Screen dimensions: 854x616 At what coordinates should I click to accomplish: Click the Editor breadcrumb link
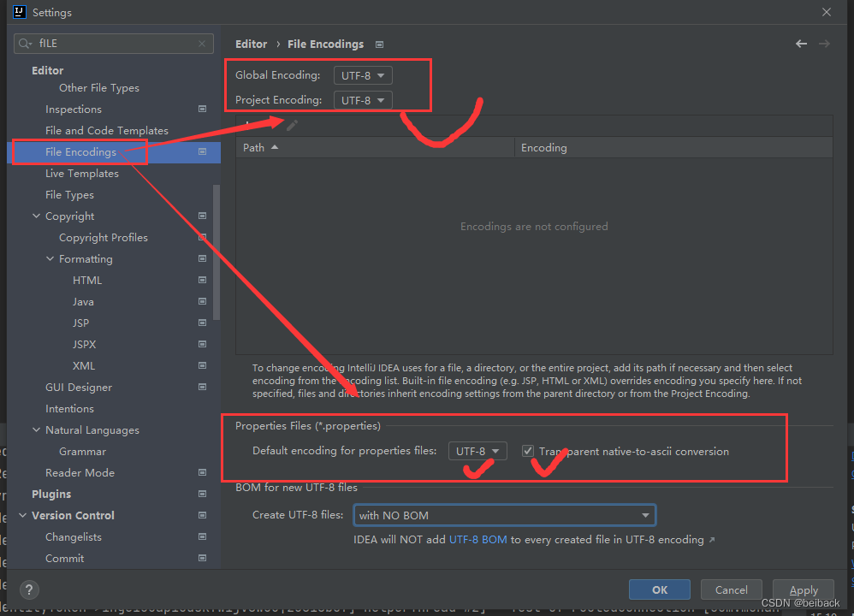pos(251,44)
